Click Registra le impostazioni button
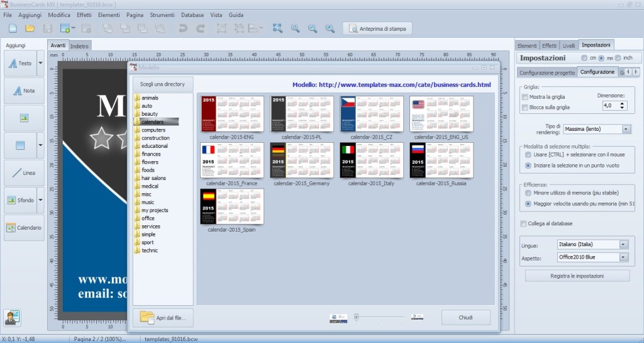Screen dimensions: 644x343 point(577,276)
